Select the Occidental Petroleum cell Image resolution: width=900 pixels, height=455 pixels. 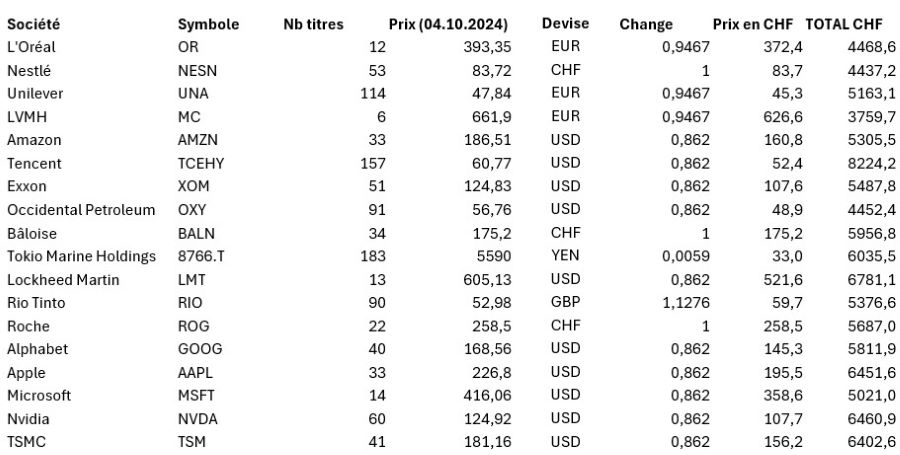point(81,209)
